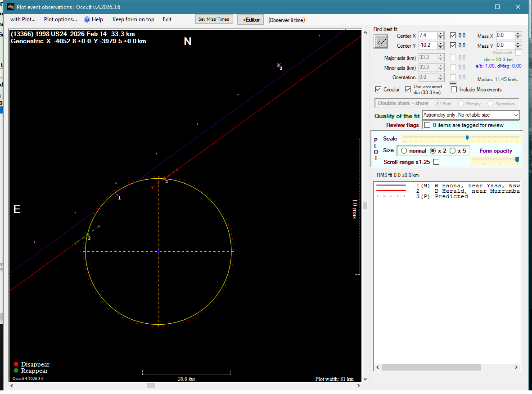This screenshot has width=532, height=394.
Task: Click the Set 'Miss' Times button
Action: [214, 19]
